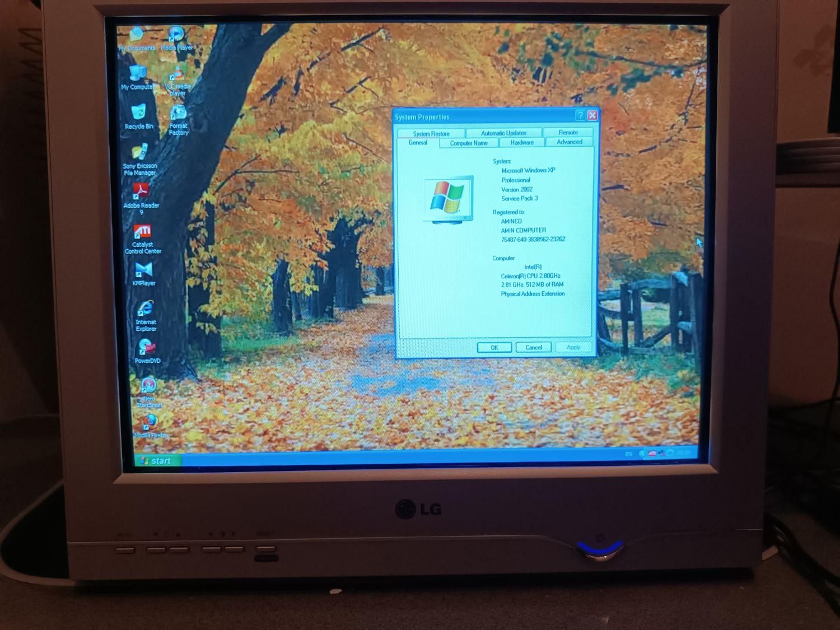Click the 'Professional' edition text
Viewport: 840px width, 630px height.
pyautogui.click(x=515, y=180)
